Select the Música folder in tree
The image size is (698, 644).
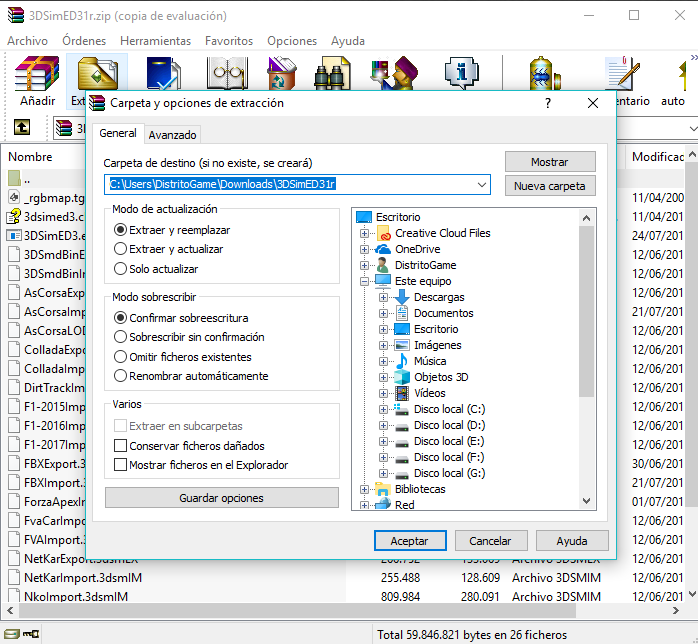coord(430,361)
